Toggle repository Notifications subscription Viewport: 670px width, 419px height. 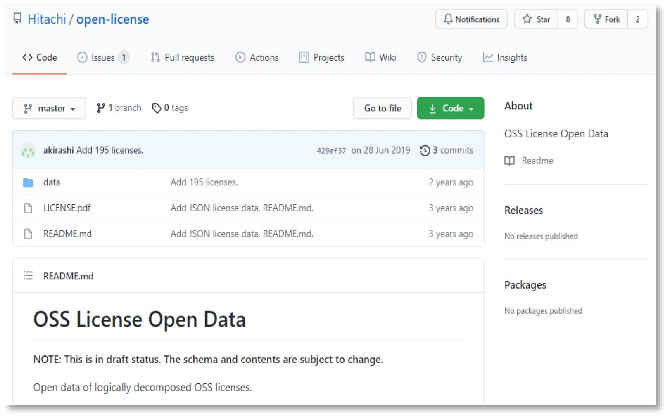(471, 19)
